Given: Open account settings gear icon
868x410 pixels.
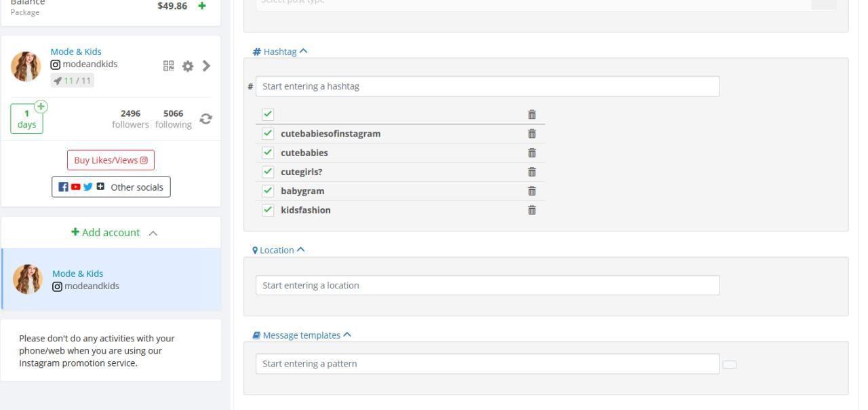Looking at the screenshot, I should 188,66.
